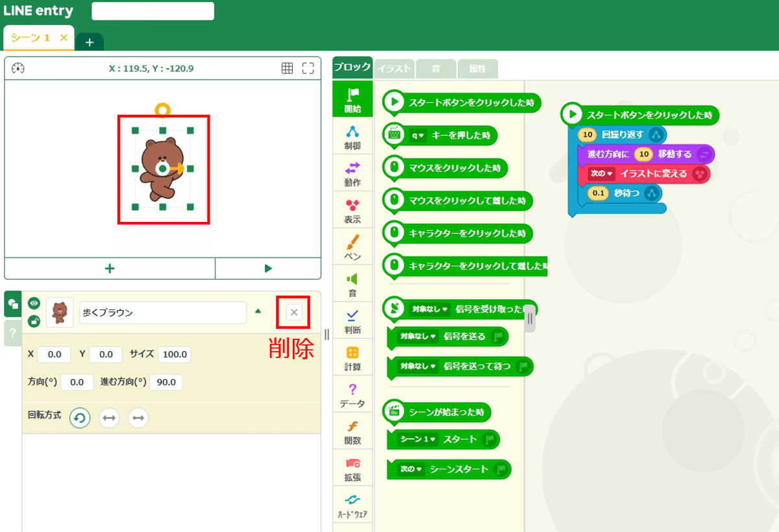Open the help question mark panel
Screen dimensions: 779x532
pyautogui.click(x=12, y=333)
